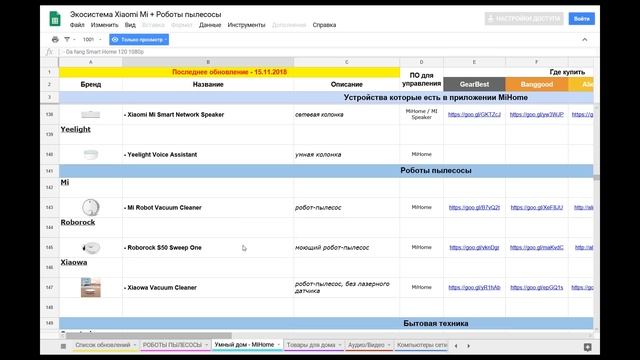Open the Файл menu

(x=77, y=25)
